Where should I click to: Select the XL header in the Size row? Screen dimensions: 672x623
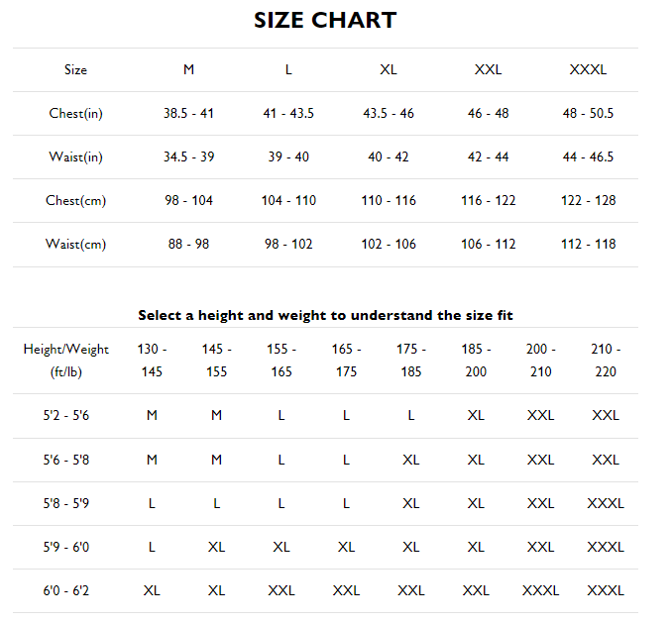[389, 70]
